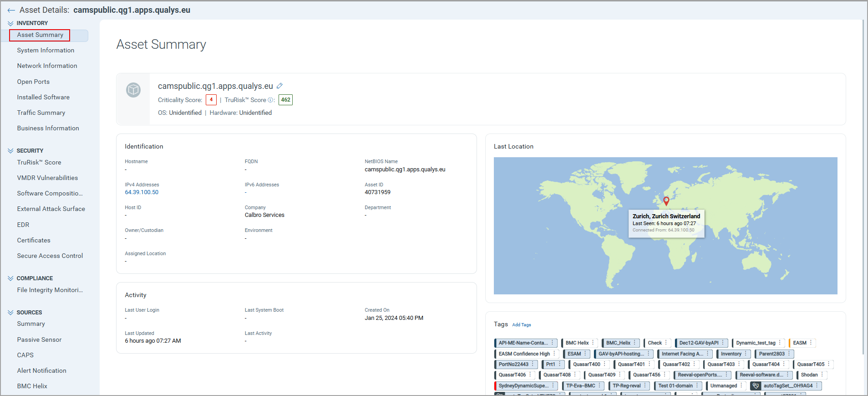Open Network Information page
The image size is (868, 396).
[47, 66]
